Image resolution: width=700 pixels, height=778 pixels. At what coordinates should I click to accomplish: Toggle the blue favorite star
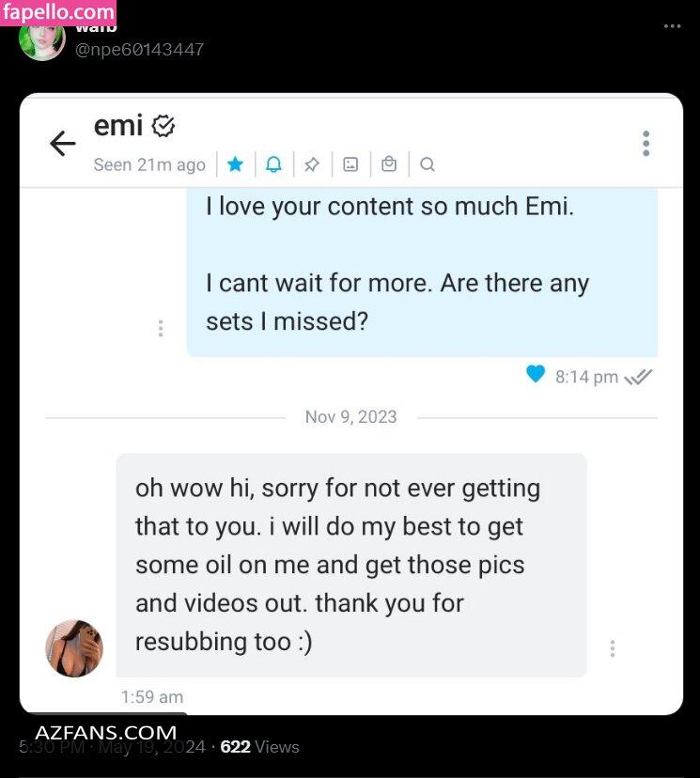tap(235, 164)
